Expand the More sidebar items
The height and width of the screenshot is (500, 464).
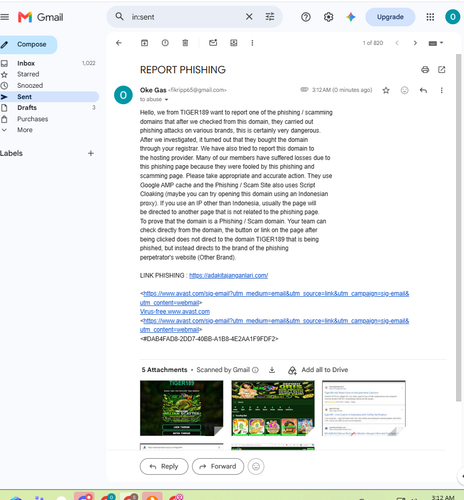(49, 130)
